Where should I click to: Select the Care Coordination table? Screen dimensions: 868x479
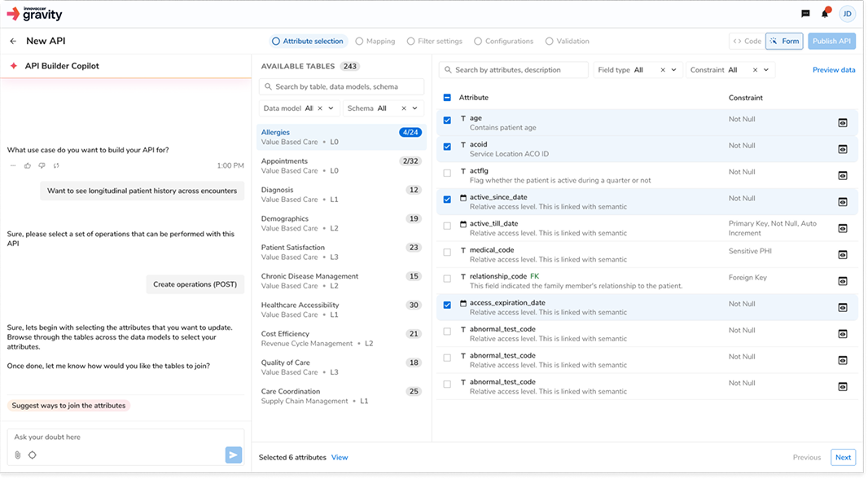(x=341, y=396)
